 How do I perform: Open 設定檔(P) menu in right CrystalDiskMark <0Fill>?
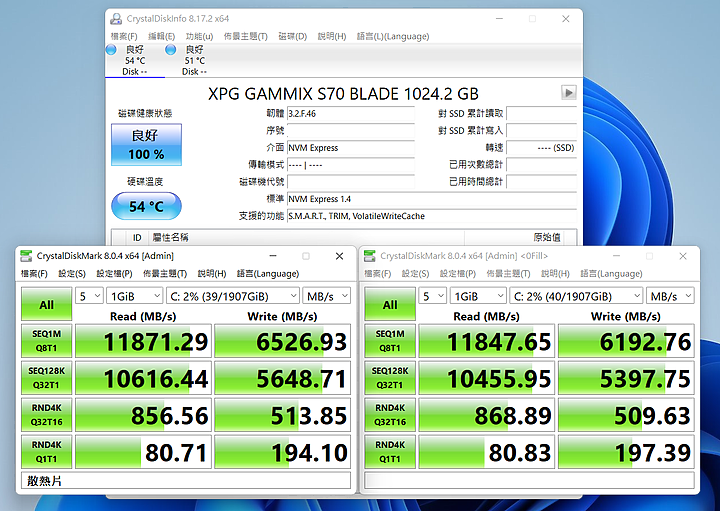[x=458, y=274]
